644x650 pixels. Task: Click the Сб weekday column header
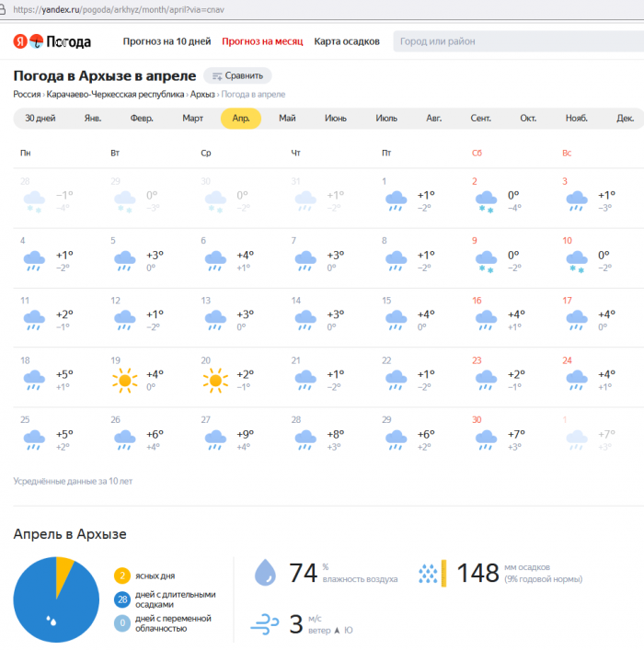point(477,153)
